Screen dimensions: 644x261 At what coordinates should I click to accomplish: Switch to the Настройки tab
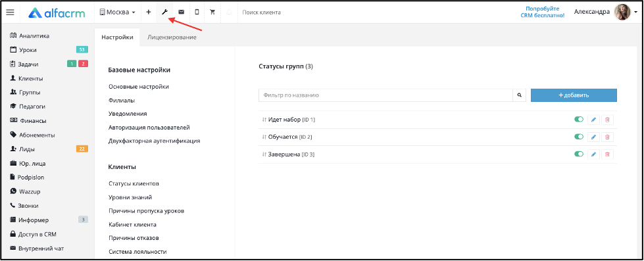pyautogui.click(x=117, y=37)
